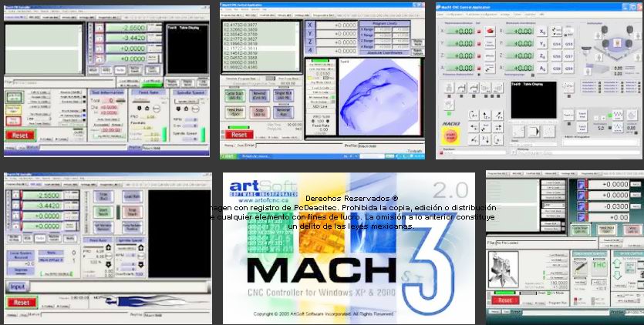The width and height of the screenshot is (644, 325).
Task: Click Y+ diagonal jog arrow in gray screen
Action: point(497,116)
